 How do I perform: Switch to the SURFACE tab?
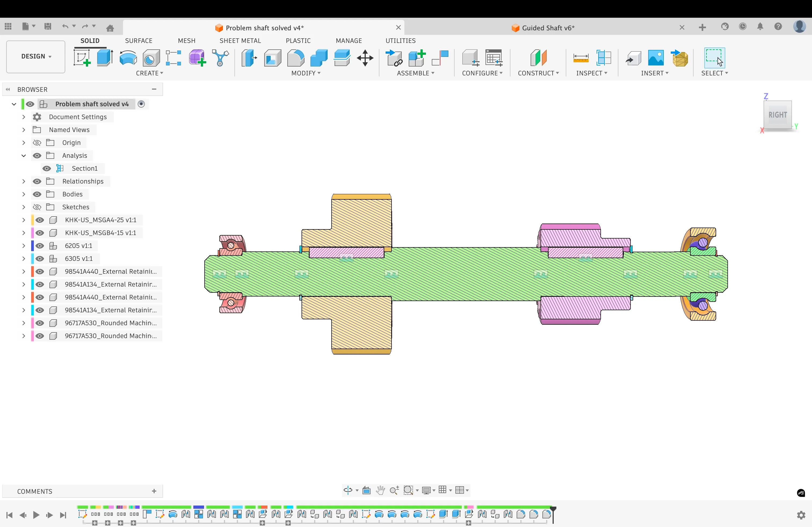[x=139, y=41]
